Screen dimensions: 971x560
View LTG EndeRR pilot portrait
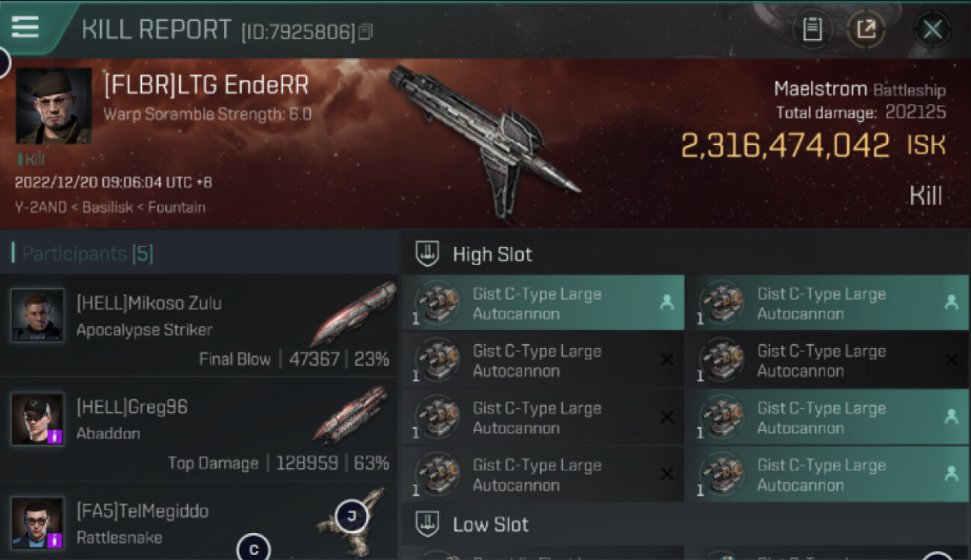point(53,105)
